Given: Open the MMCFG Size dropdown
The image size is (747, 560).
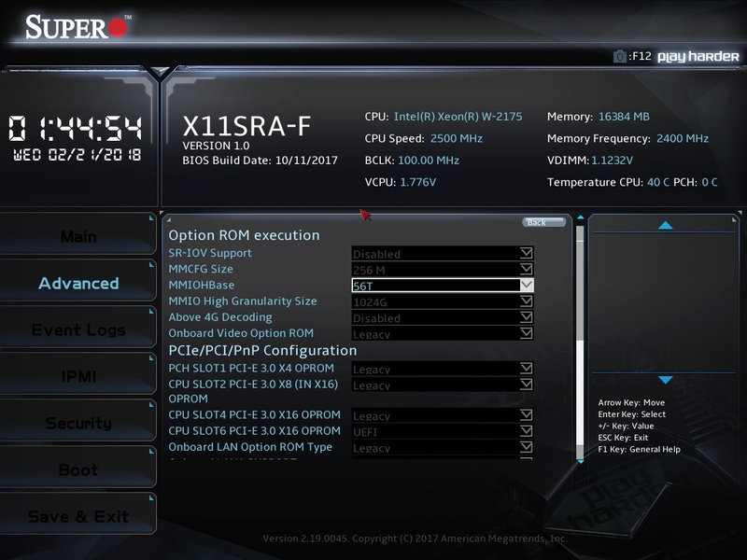Looking at the screenshot, I should click(443, 270).
